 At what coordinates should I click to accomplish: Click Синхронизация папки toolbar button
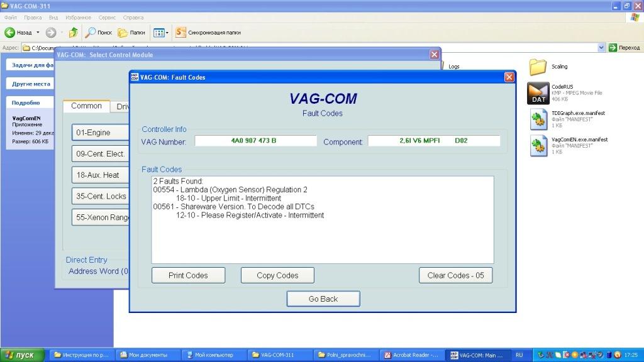click(x=208, y=33)
